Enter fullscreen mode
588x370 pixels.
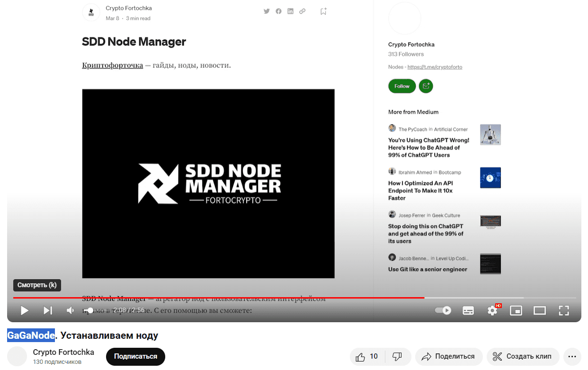click(563, 310)
